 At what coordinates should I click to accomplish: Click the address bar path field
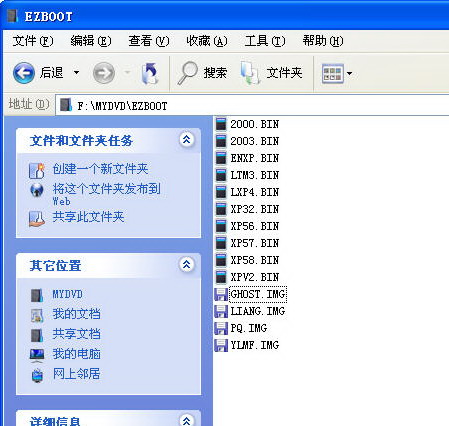coord(253,106)
